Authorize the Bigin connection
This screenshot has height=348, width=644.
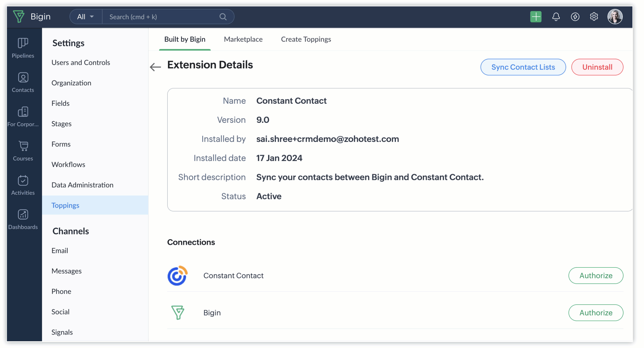(595, 312)
